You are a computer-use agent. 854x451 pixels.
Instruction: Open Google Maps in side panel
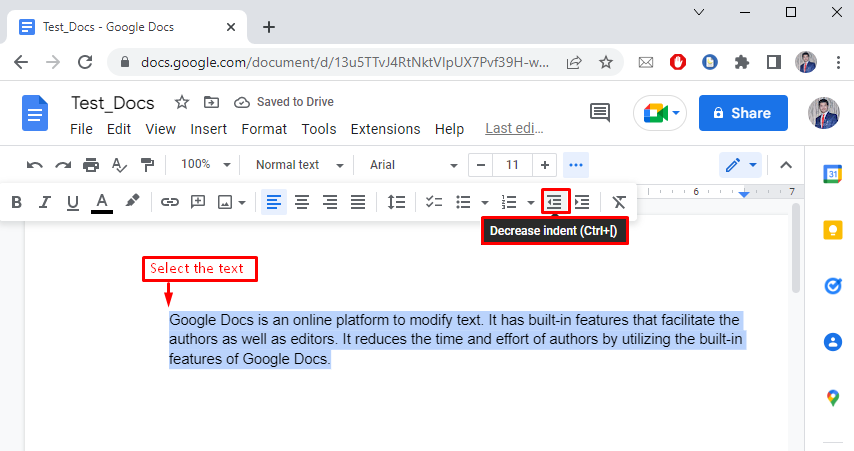(833, 398)
